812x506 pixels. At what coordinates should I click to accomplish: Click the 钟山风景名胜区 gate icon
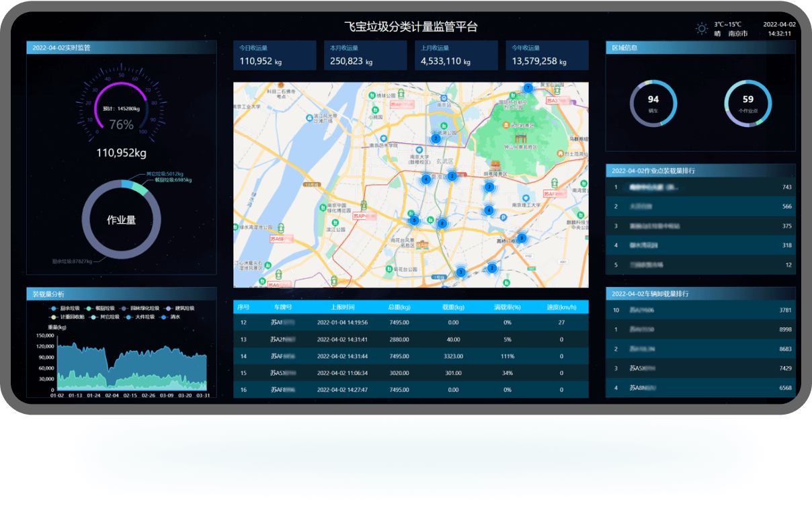click(x=521, y=138)
